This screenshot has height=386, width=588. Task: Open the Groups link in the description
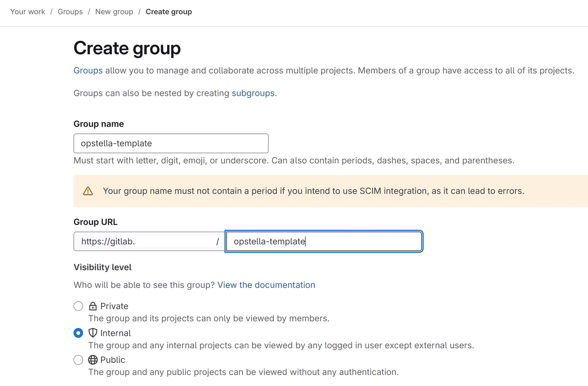click(88, 71)
